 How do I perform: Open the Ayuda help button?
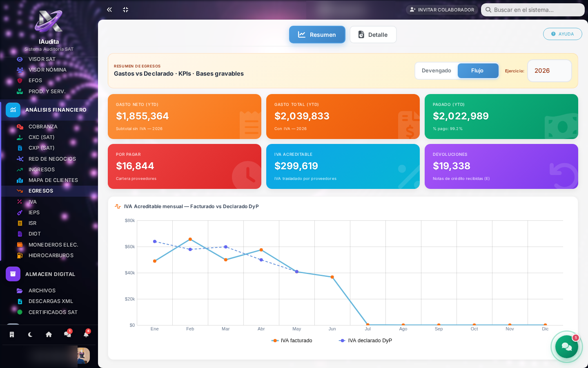click(562, 34)
